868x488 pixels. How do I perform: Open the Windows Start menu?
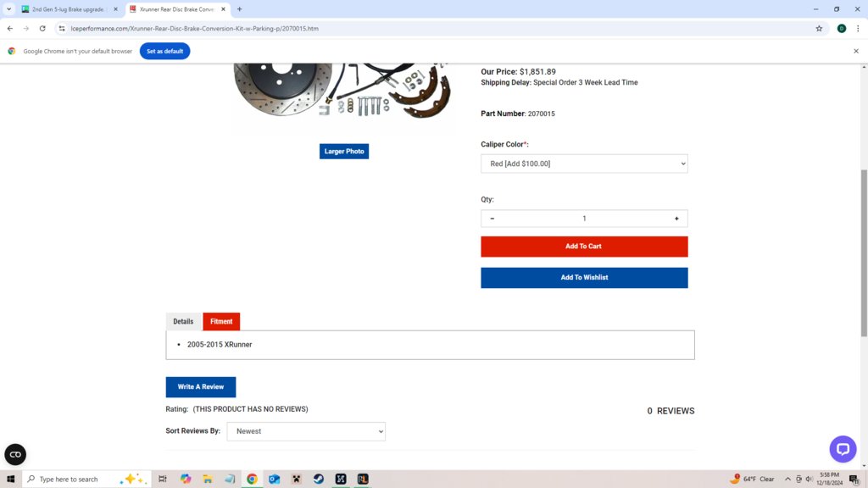pos(10,480)
